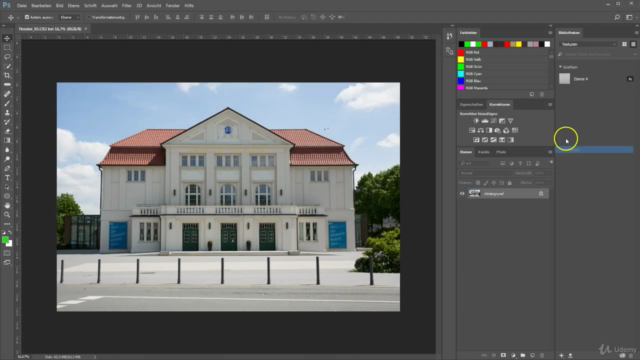This screenshot has width=640, height=360.
Task: Delete swatch using the trash icon
Action: coord(542,94)
